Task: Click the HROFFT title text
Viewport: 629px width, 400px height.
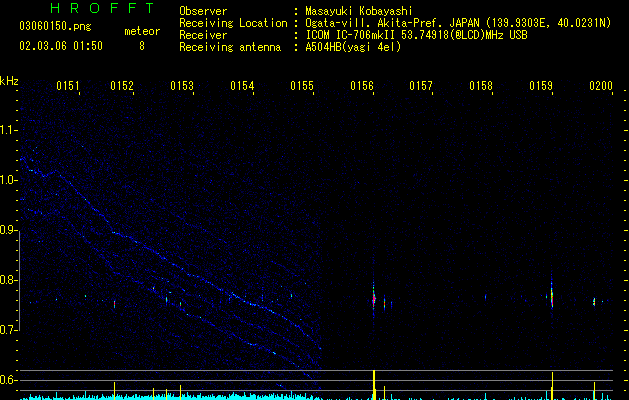Action: point(102,8)
